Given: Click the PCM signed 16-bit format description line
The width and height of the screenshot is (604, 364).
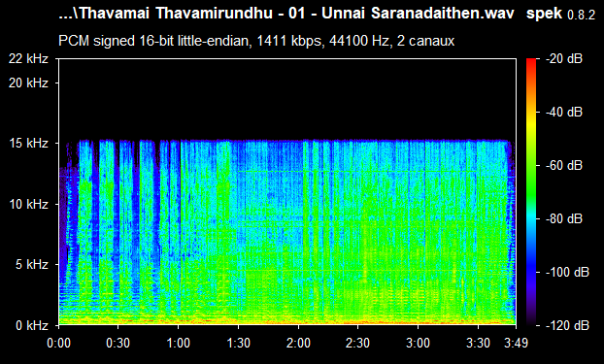Looking at the screenshot, I should (x=256, y=41).
